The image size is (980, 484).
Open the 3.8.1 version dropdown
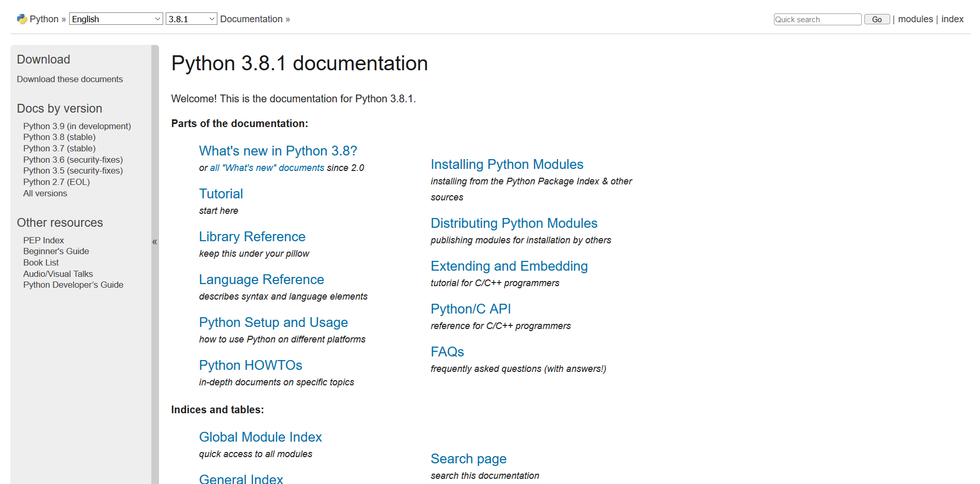coord(191,19)
